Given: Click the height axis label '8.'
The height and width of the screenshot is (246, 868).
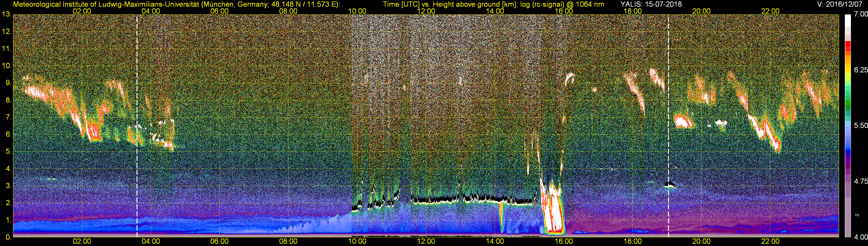Looking at the screenshot, I should pyautogui.click(x=8, y=100).
